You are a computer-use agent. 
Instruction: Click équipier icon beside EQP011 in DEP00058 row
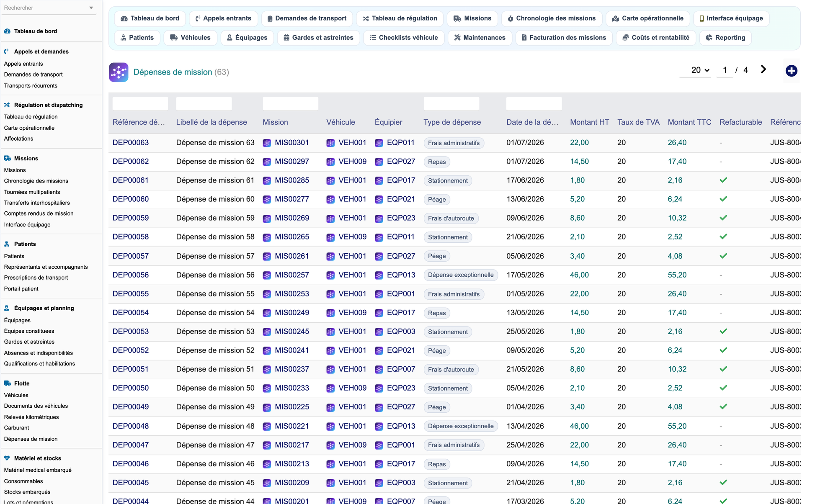[379, 237]
